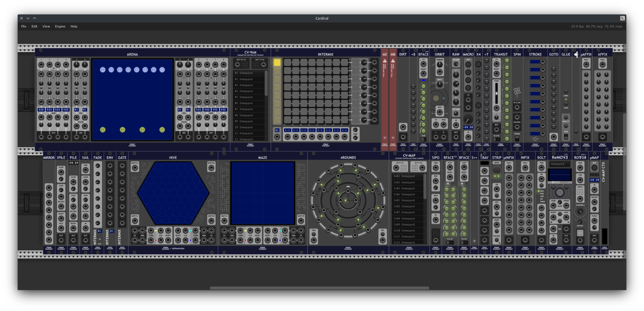Select yellow node 3 in ARENA display
Image resolution: width=644 pixels, height=311 pixels.
(142, 130)
